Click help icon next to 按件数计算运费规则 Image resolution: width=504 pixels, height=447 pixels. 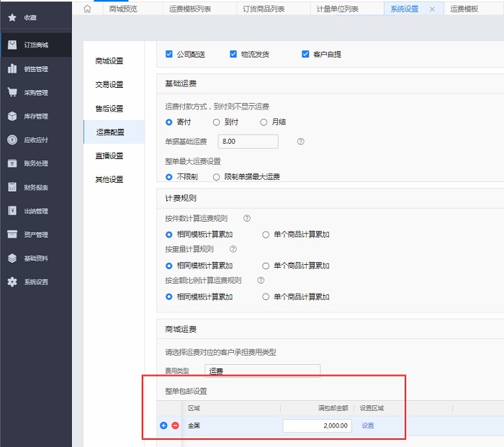click(247, 218)
